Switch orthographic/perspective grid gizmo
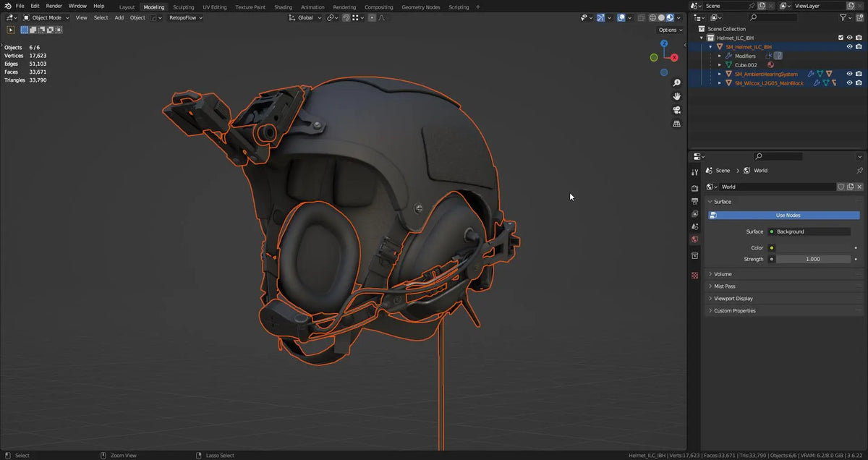The width and height of the screenshot is (868, 460). 677,124
